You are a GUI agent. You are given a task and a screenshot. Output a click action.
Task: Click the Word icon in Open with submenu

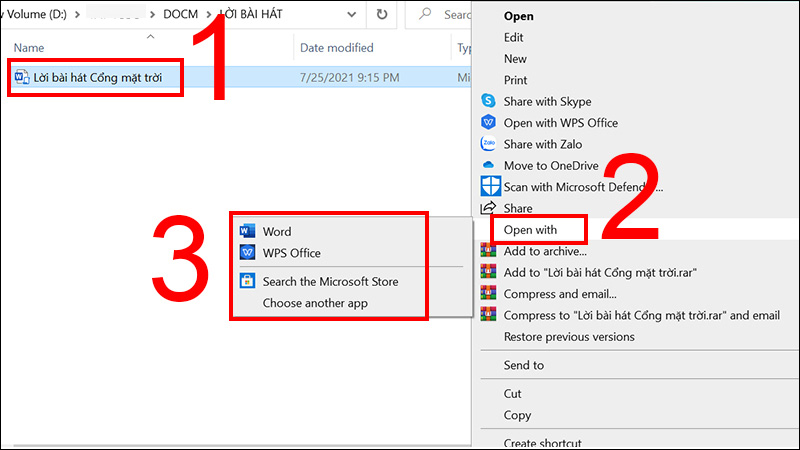(247, 231)
